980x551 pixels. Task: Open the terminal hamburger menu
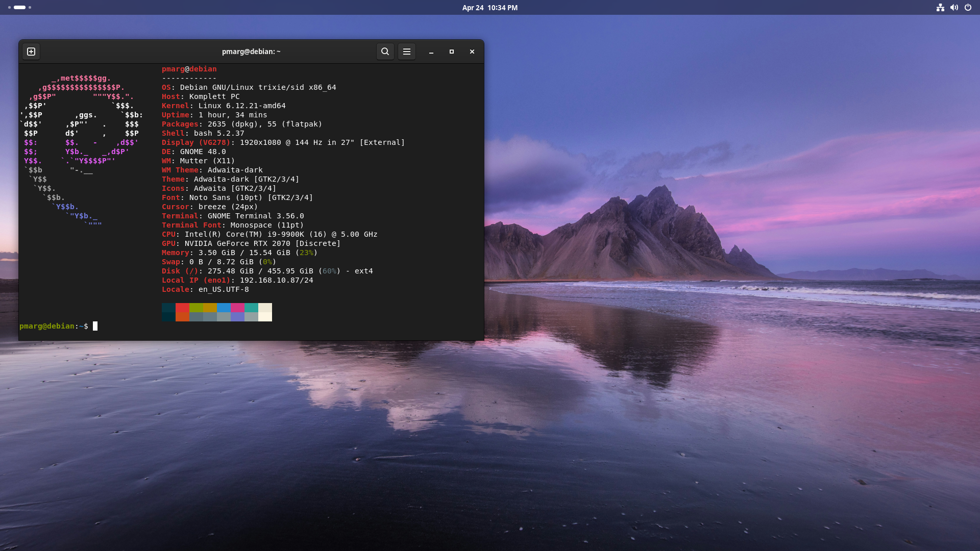(407, 52)
